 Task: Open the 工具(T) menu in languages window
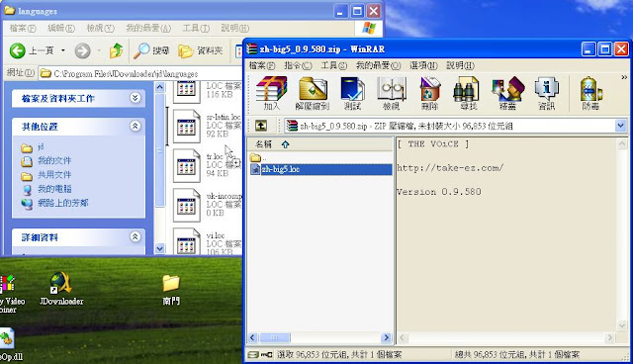tap(196, 28)
